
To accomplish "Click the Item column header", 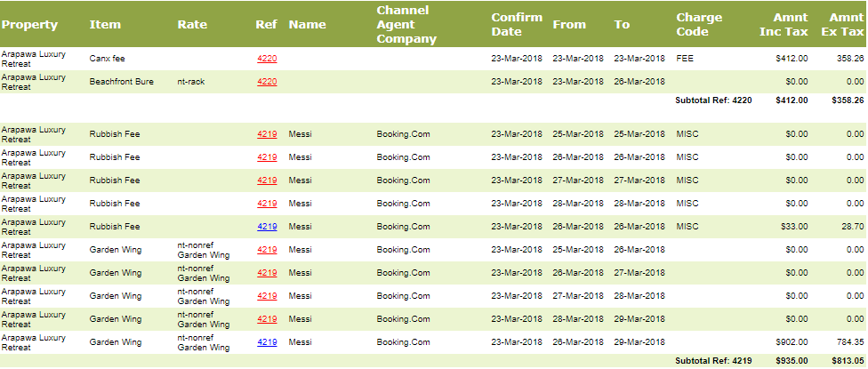I will pos(105,24).
